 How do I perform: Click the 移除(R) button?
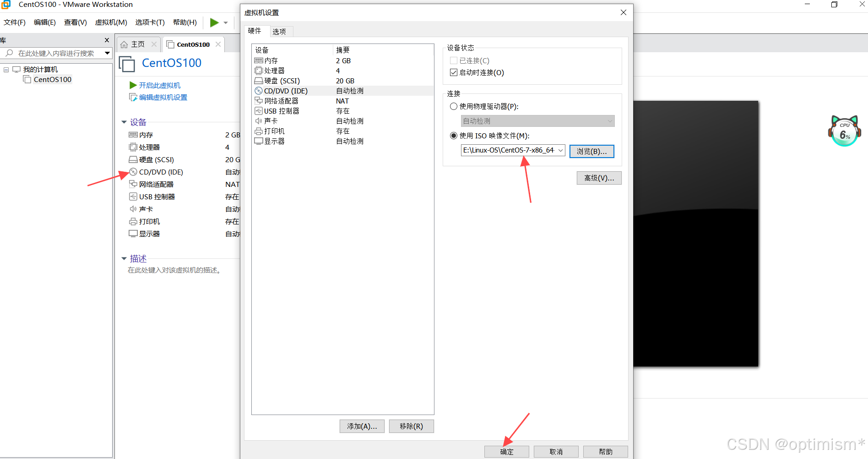[x=412, y=426]
